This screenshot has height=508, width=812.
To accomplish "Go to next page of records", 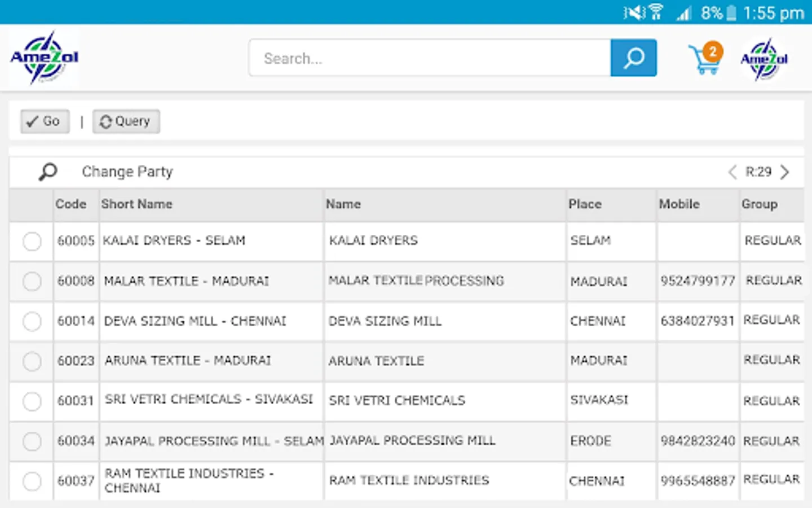I will point(784,172).
